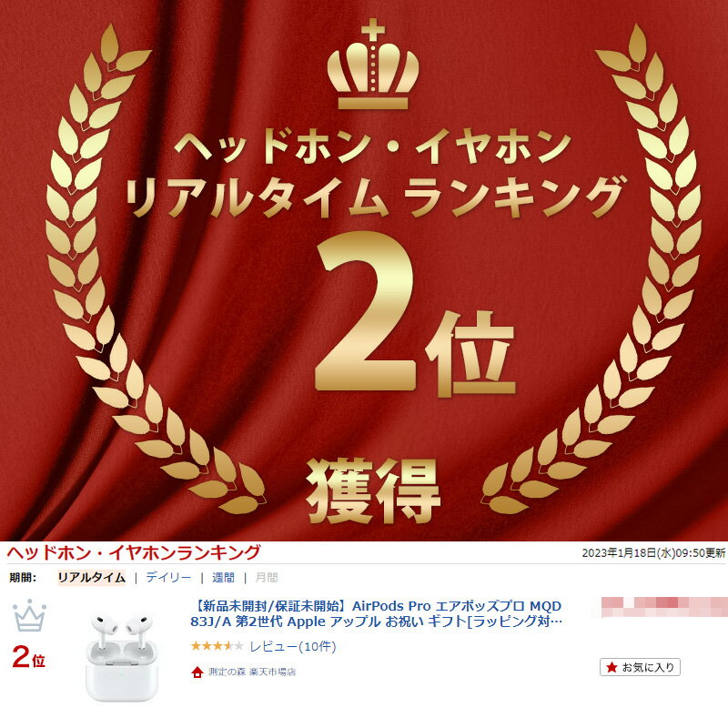Open the AirPods Pro product thumbnail
728x728 pixels.
click(x=122, y=656)
